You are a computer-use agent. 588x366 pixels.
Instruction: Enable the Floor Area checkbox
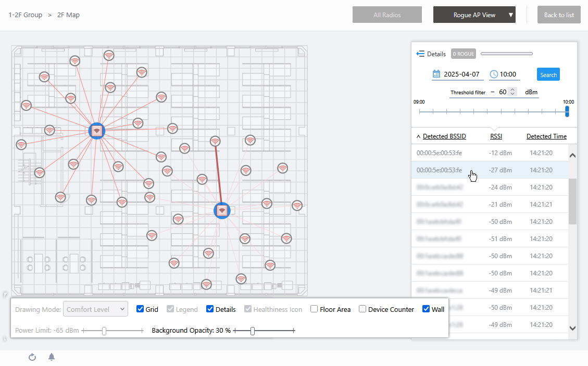click(314, 309)
